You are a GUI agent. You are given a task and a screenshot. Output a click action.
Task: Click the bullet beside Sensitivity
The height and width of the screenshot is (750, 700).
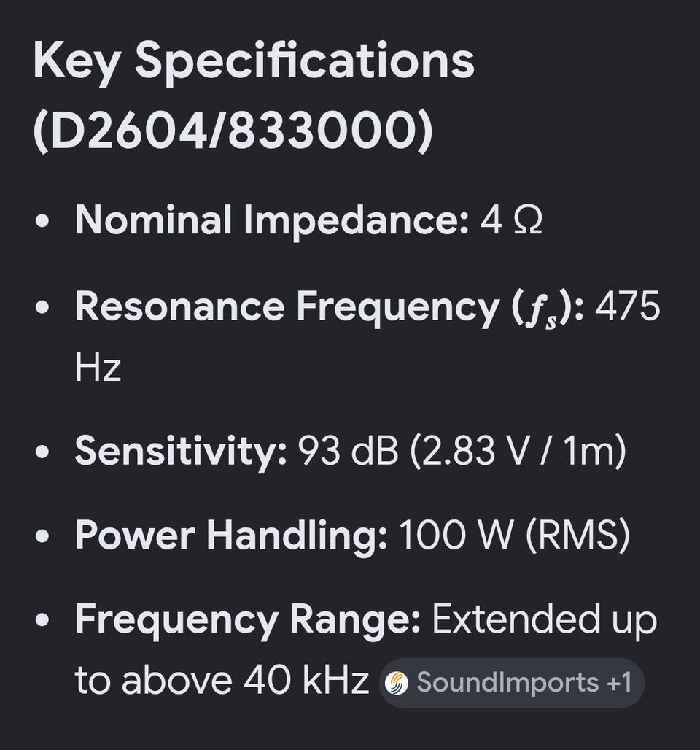coord(42,452)
